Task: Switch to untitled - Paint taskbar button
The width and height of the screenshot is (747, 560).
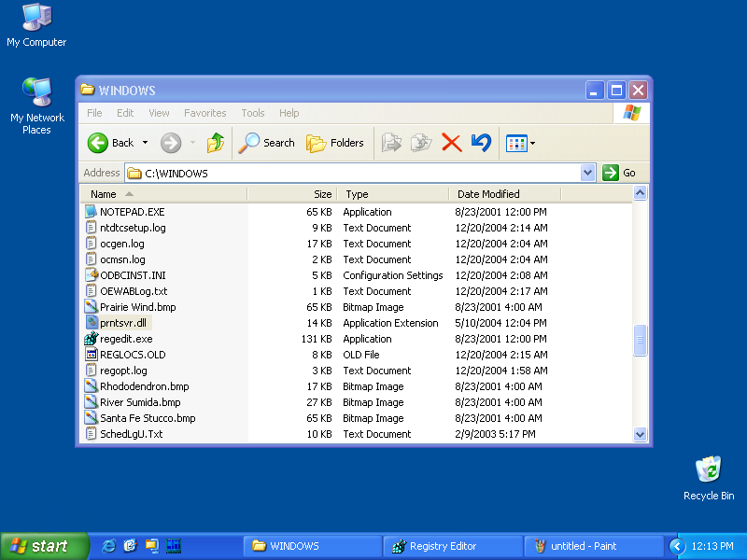Action: click(x=594, y=546)
